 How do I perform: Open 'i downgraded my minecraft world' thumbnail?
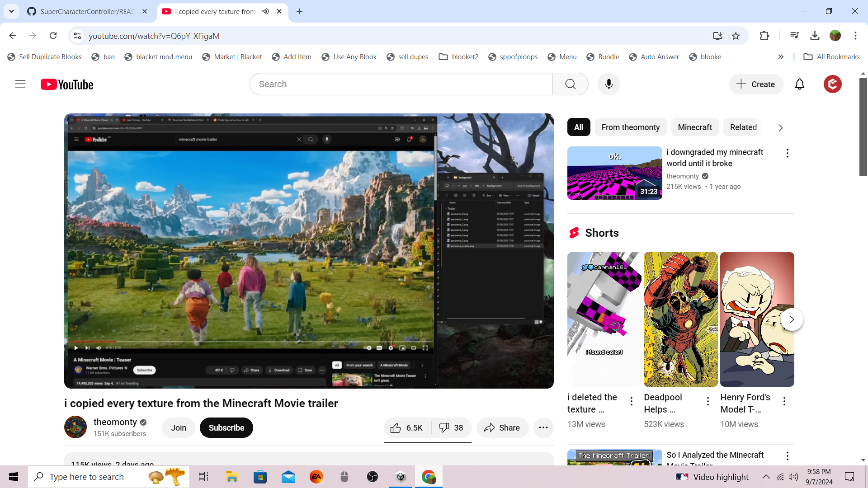614,173
